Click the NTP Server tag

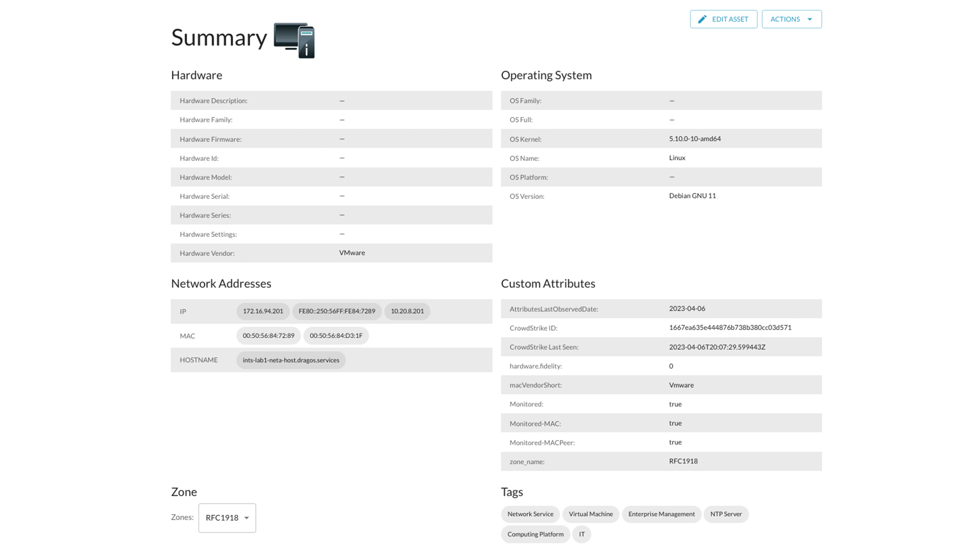(726, 514)
